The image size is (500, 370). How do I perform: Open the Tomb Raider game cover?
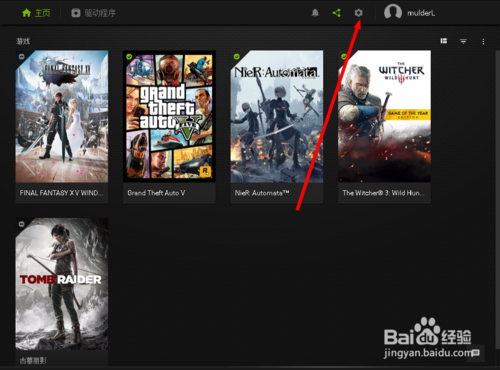click(62, 284)
